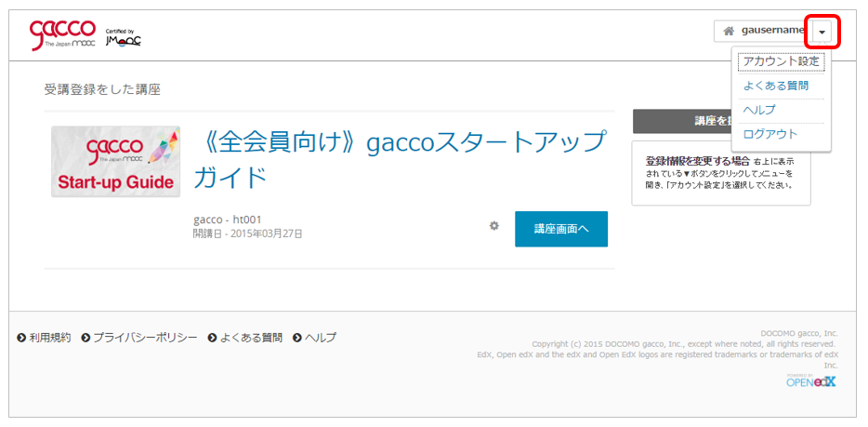The image size is (868, 427).
Task: Click the 登録情報を変更する場合 info box text
Action: pyautogui.click(x=721, y=173)
